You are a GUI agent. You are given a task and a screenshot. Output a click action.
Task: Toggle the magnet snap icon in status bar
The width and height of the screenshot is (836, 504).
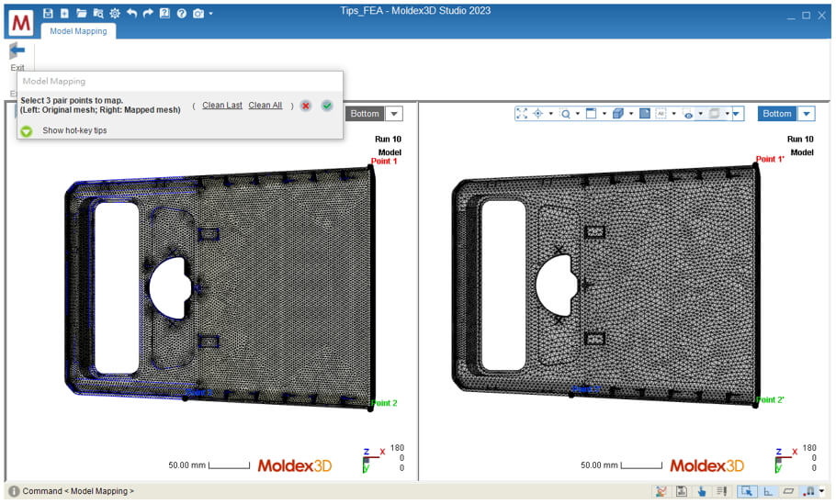[x=808, y=491]
